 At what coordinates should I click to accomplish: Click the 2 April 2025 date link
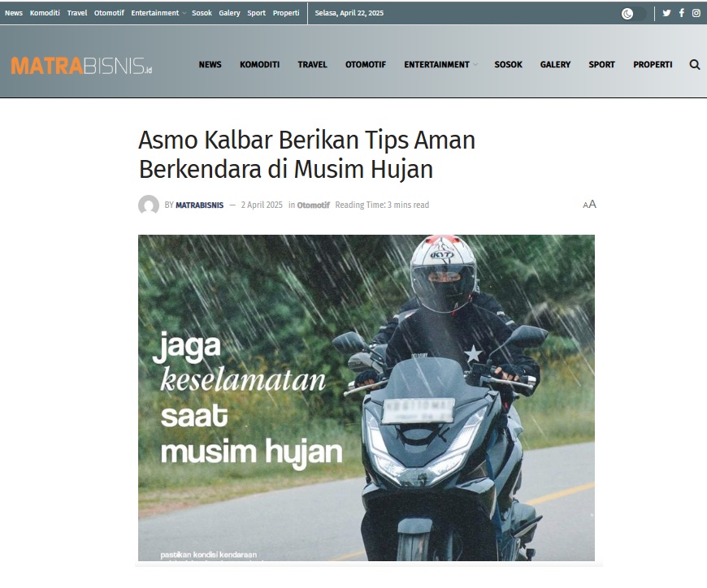[262, 205]
